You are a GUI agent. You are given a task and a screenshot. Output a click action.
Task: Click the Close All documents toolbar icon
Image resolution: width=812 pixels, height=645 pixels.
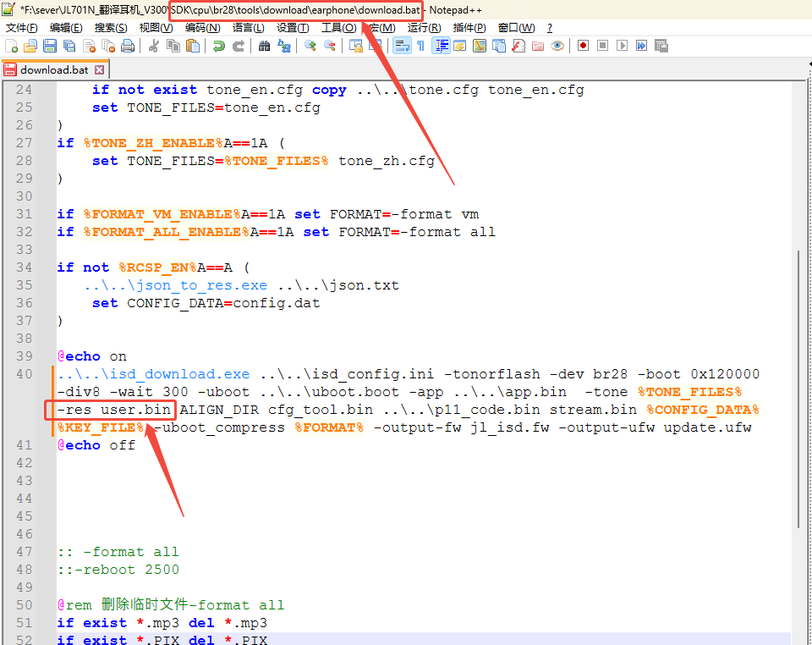pos(108,46)
